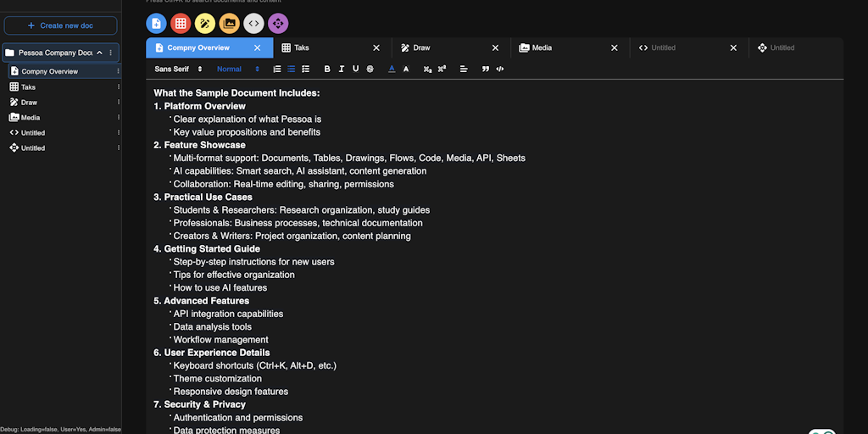The width and height of the screenshot is (868, 434).
Task: Apply subscript formatting
Action: [x=427, y=70]
